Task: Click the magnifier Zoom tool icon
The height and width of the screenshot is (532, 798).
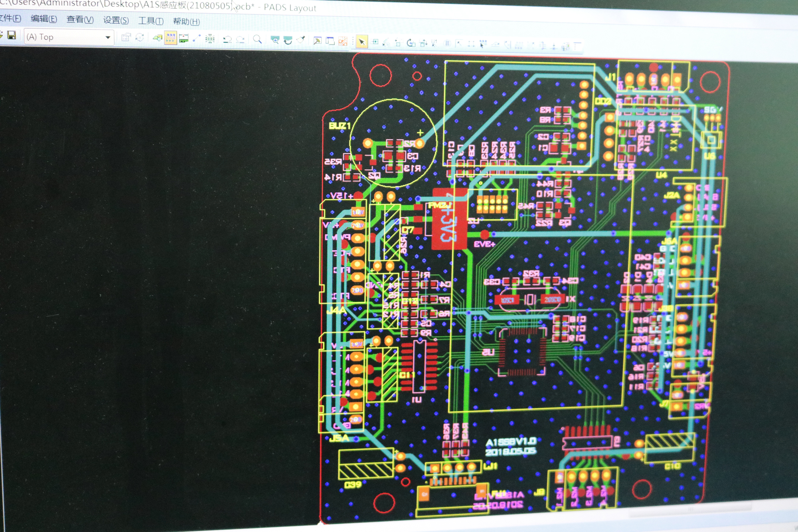Action: point(257,40)
